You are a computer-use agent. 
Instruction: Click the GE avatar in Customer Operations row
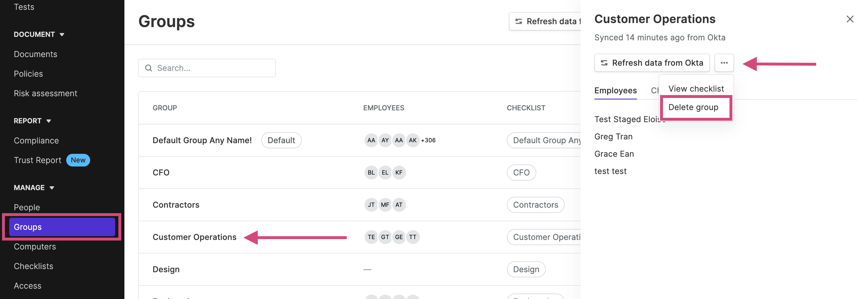[399, 237]
